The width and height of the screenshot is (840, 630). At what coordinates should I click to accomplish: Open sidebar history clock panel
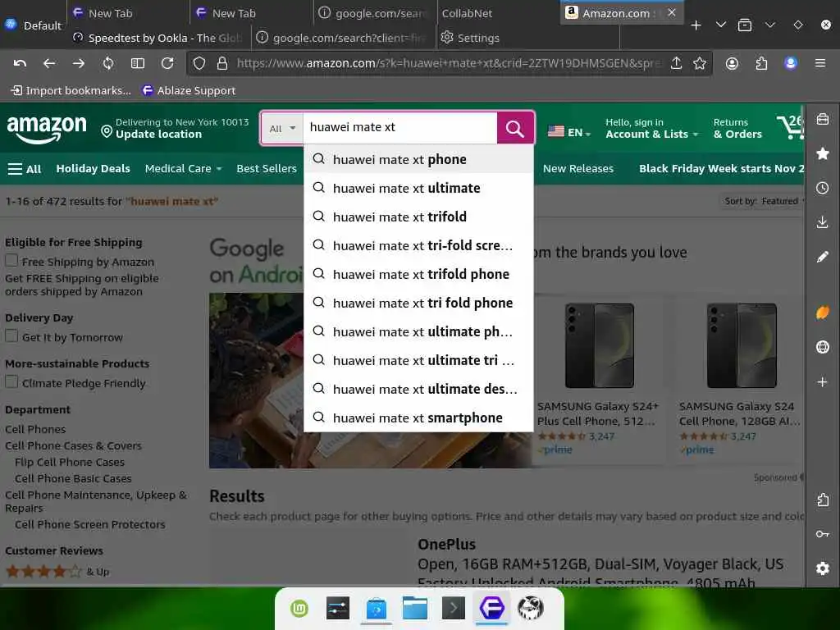pos(823,188)
